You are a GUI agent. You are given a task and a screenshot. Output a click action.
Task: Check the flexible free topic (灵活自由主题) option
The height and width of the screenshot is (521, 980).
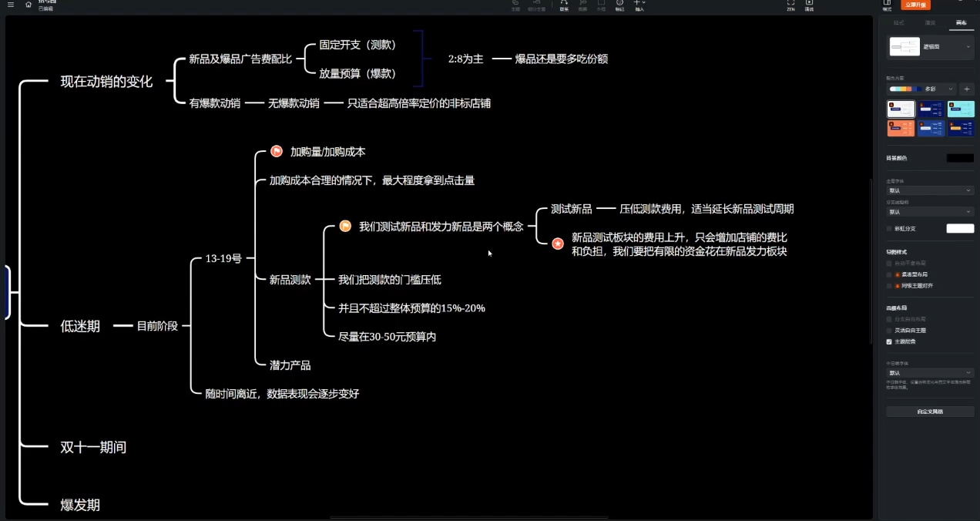(889, 330)
